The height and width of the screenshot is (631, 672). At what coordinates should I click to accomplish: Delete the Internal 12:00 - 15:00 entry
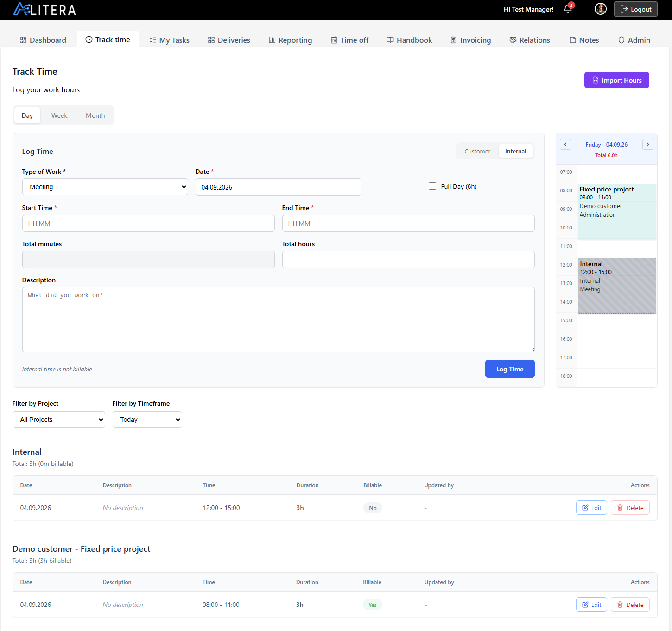(x=630, y=508)
